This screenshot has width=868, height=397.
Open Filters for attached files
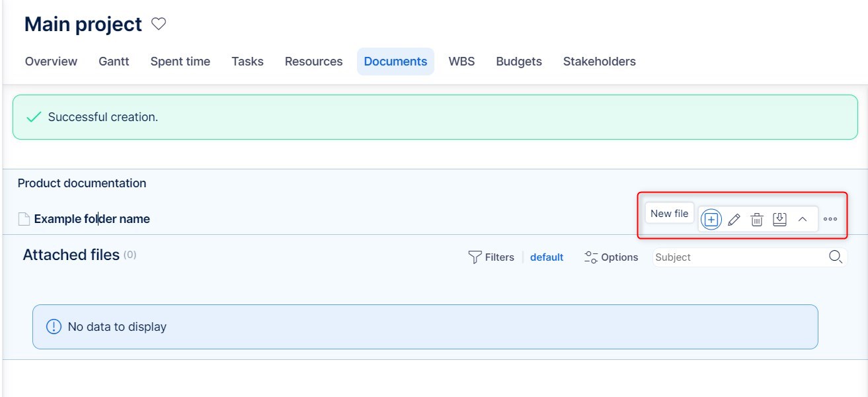click(x=491, y=257)
